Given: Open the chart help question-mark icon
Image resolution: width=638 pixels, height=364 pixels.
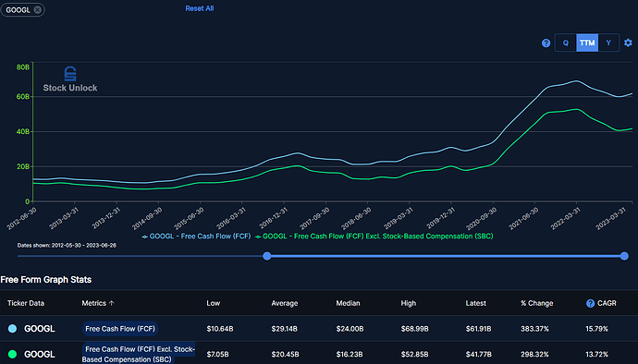Looking at the screenshot, I should [x=546, y=42].
